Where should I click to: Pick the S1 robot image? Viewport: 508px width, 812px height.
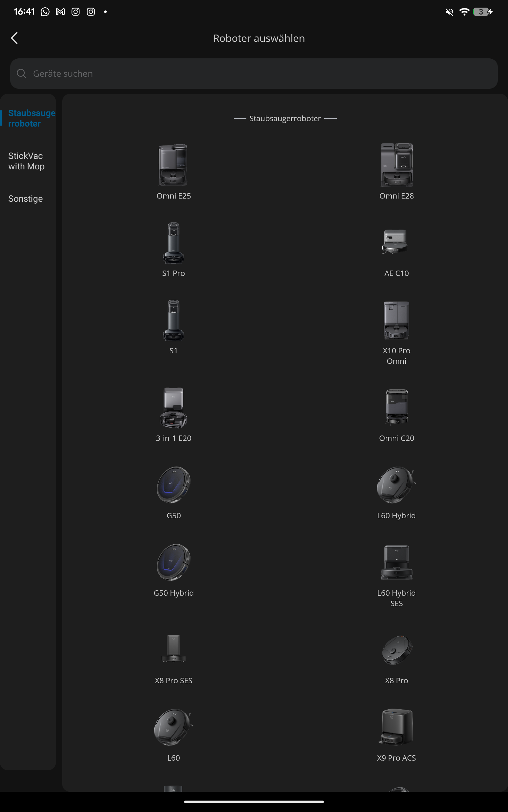pyautogui.click(x=173, y=320)
